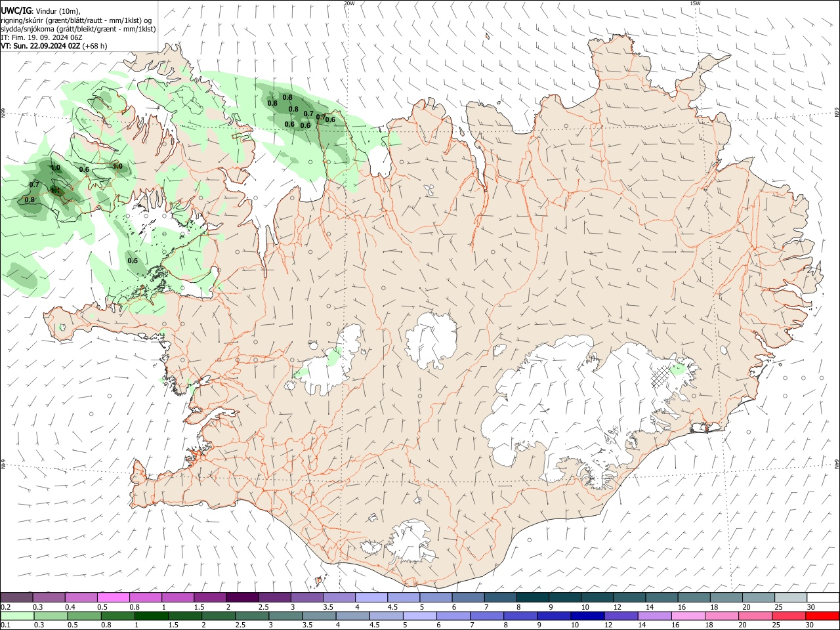The image size is (840, 630).
Task: Select the rigning/skúrir legend description line
Action: 76,20
